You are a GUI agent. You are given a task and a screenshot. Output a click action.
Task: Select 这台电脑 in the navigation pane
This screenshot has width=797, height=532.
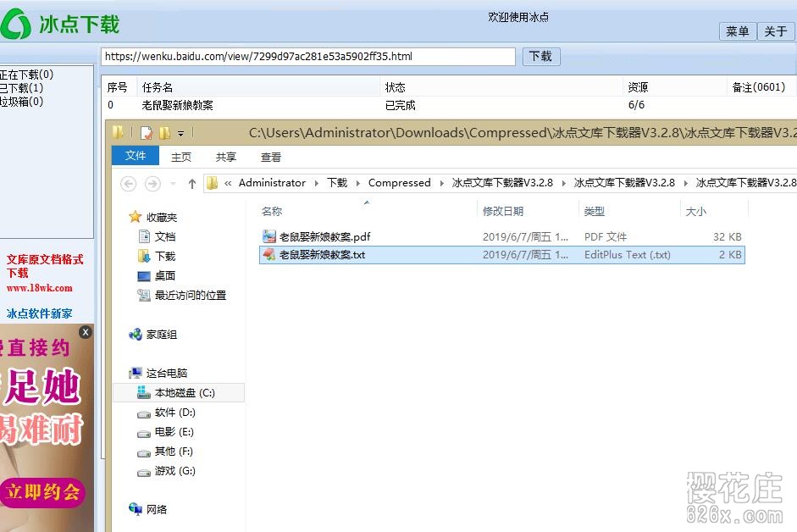click(x=167, y=373)
